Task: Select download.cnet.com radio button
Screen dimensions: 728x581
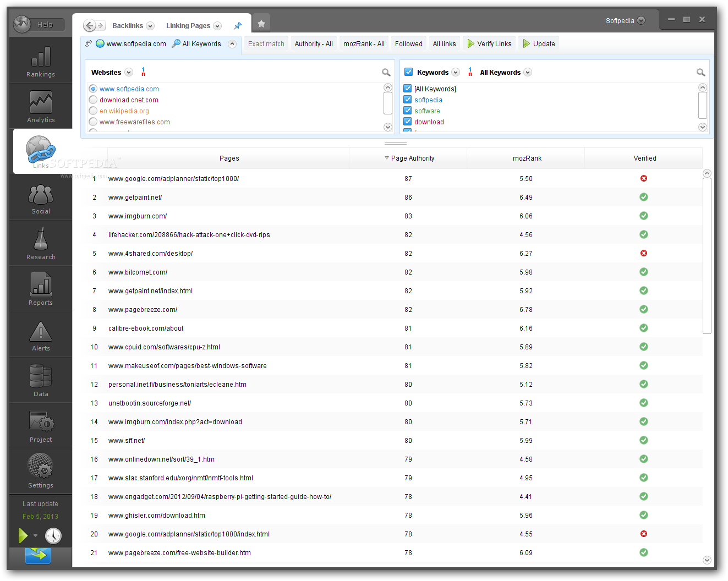Action: [x=93, y=100]
